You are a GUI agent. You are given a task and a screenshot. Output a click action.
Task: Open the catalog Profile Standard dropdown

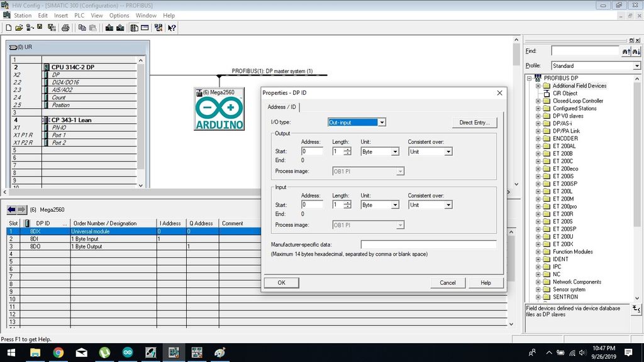coord(636,65)
